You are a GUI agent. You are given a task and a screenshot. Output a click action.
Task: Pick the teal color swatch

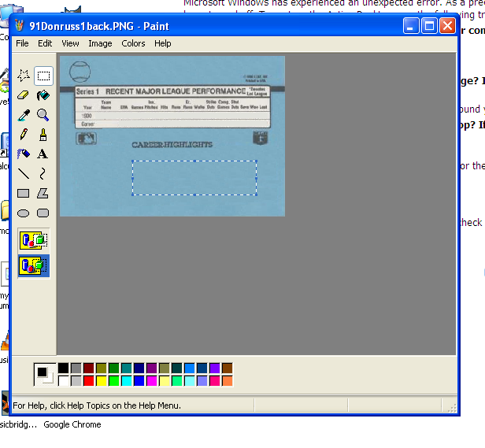[127, 368]
